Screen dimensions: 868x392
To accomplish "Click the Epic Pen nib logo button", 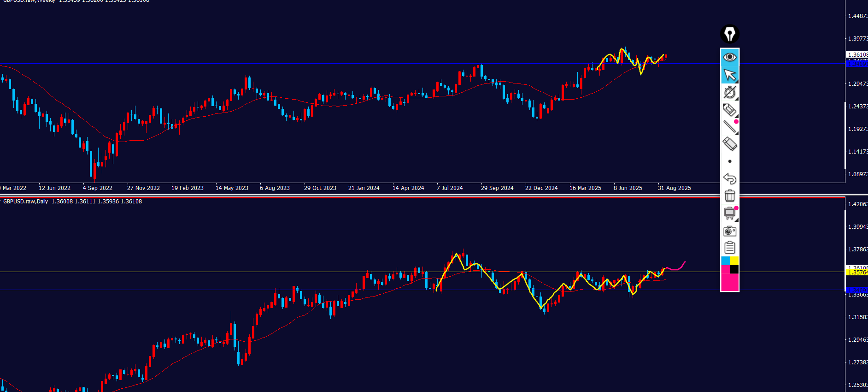I will click(x=730, y=34).
